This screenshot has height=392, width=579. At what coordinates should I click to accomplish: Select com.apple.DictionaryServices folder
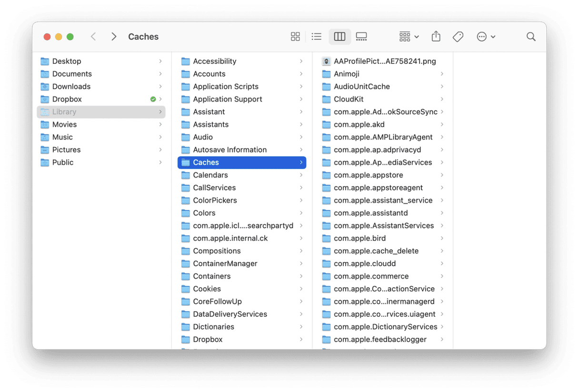click(x=383, y=327)
